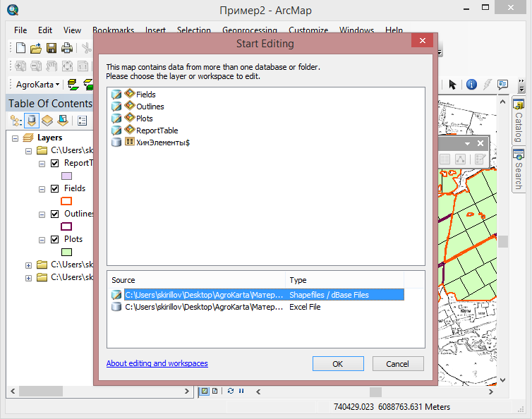Click Plots green symbol swatch

[66, 252]
